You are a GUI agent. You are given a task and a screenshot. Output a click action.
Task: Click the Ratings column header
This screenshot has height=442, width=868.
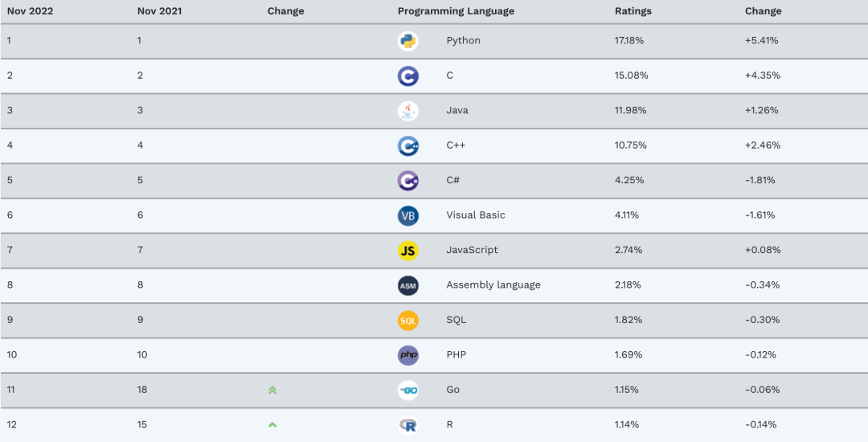pos(633,11)
